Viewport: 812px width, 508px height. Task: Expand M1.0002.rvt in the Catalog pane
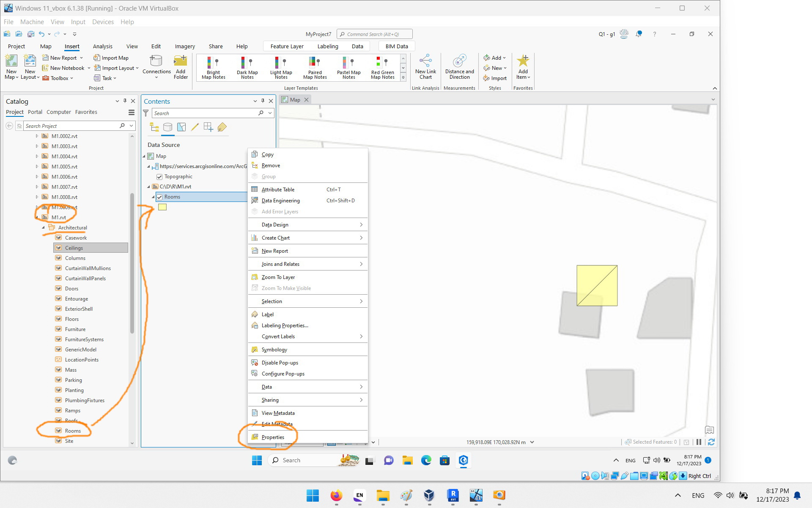pos(37,136)
